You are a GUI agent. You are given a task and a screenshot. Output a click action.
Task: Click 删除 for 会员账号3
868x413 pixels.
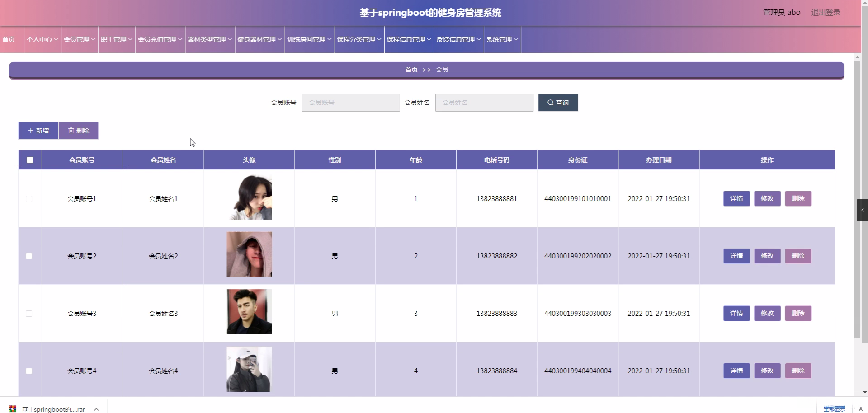(x=798, y=313)
